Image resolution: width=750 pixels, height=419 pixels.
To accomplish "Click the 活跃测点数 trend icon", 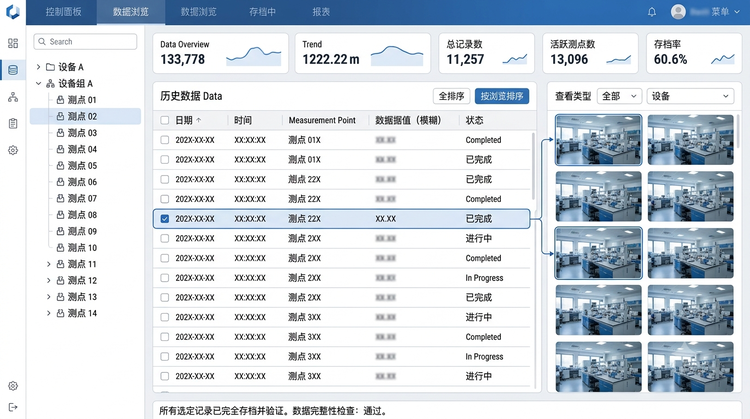I will point(618,59).
